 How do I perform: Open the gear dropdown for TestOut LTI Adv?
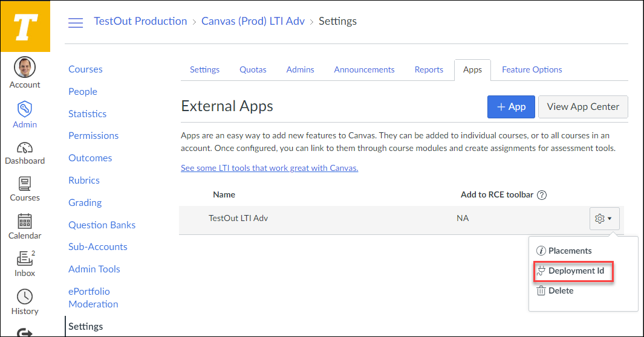tap(604, 219)
